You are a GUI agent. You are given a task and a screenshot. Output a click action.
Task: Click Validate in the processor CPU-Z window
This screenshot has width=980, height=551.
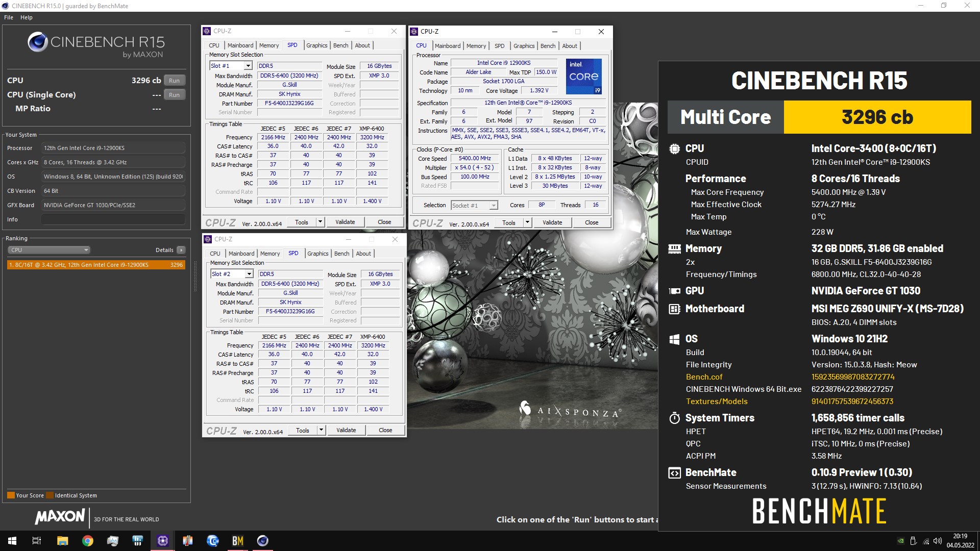point(552,223)
